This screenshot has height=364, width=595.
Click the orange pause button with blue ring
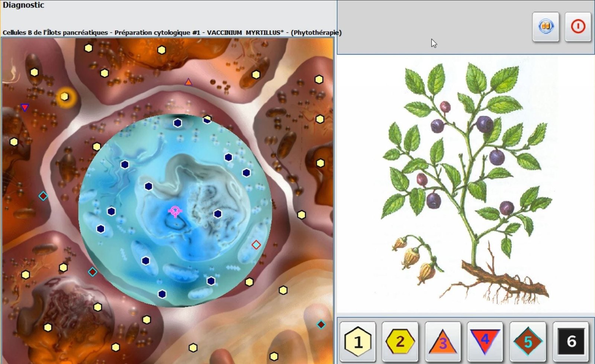coord(546,27)
